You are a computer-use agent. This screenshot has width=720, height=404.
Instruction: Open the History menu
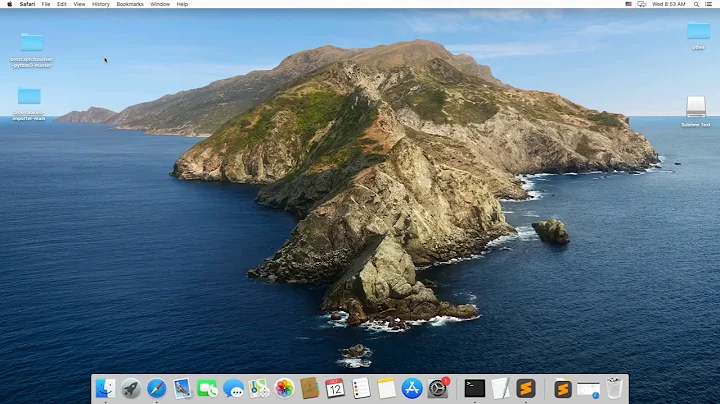(x=101, y=4)
